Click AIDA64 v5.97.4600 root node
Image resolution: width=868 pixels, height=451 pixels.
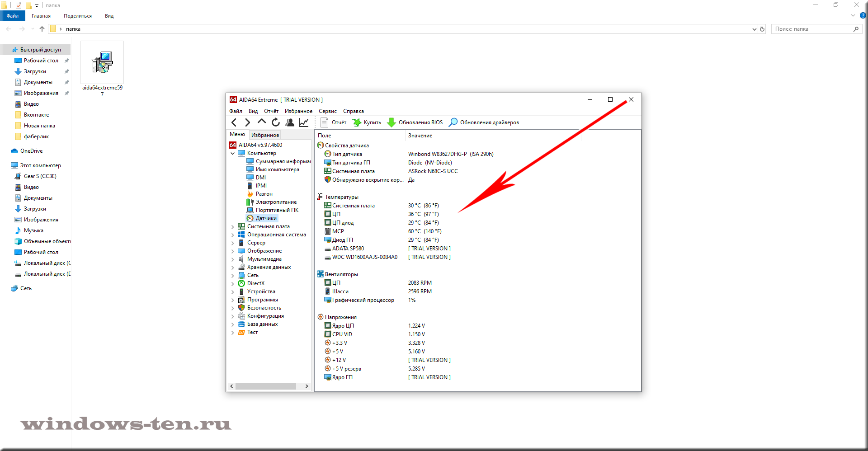(x=256, y=145)
